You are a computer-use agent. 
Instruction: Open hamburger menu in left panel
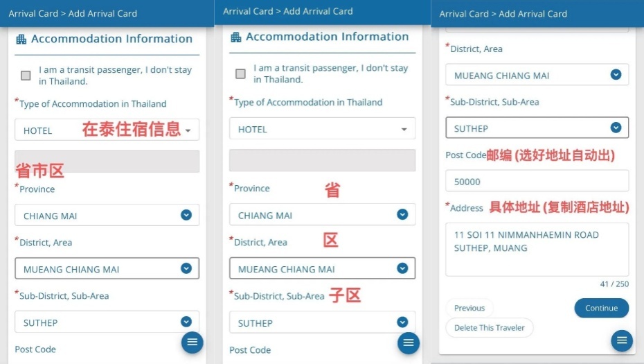(x=193, y=343)
